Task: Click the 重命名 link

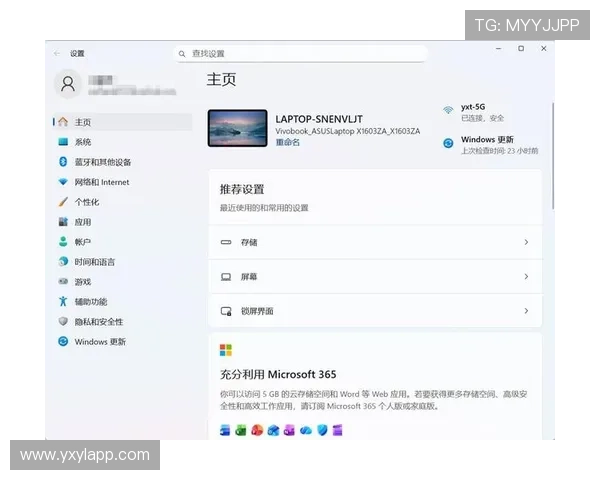Action: tap(288, 142)
